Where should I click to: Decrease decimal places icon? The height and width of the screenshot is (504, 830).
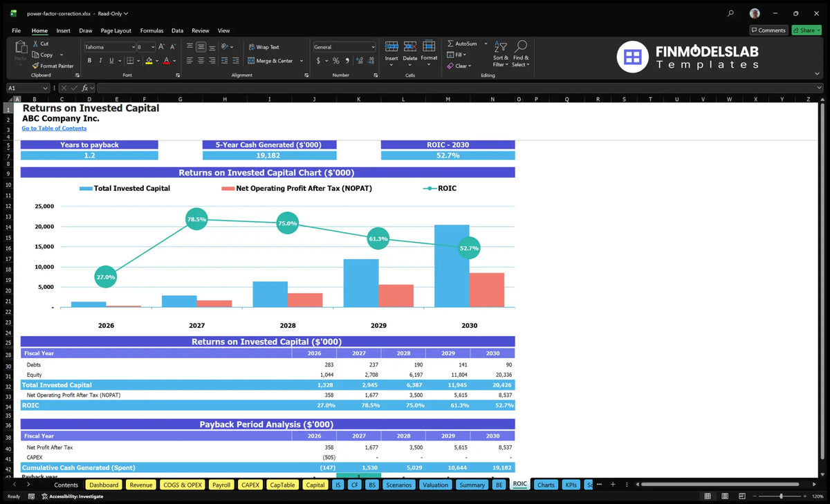tap(370, 61)
